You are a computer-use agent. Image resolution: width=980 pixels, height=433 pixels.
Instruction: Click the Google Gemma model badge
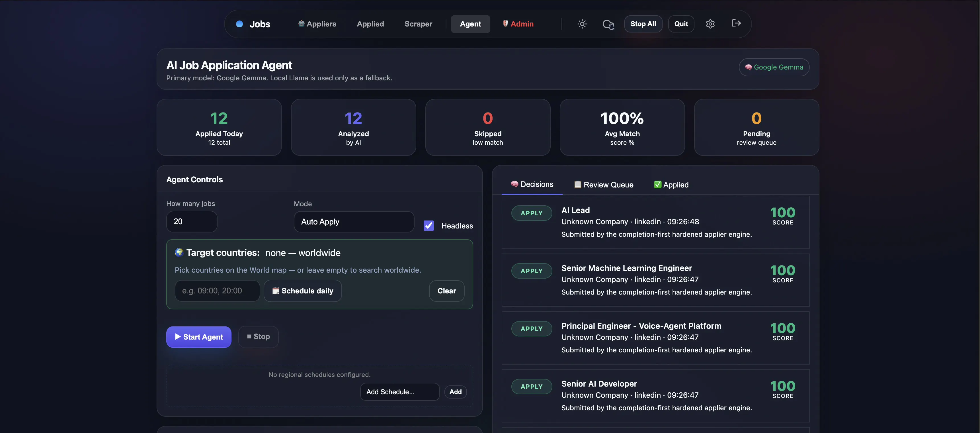(774, 67)
